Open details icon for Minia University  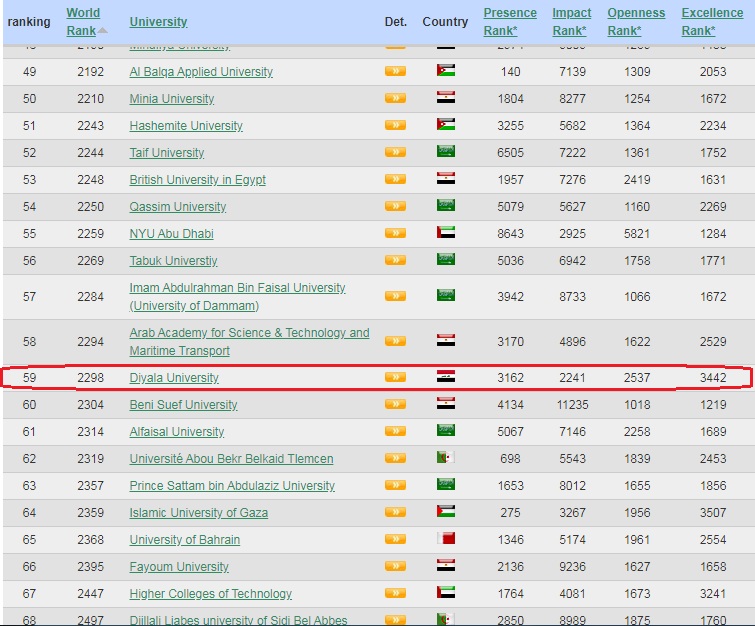[x=395, y=98]
